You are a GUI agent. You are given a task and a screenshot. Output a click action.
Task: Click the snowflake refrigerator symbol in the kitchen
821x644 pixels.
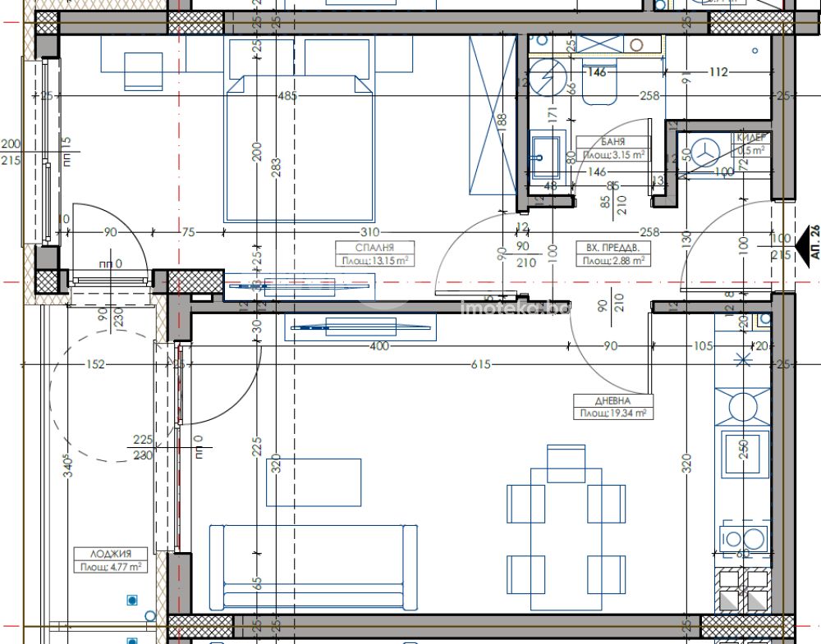tap(742, 359)
